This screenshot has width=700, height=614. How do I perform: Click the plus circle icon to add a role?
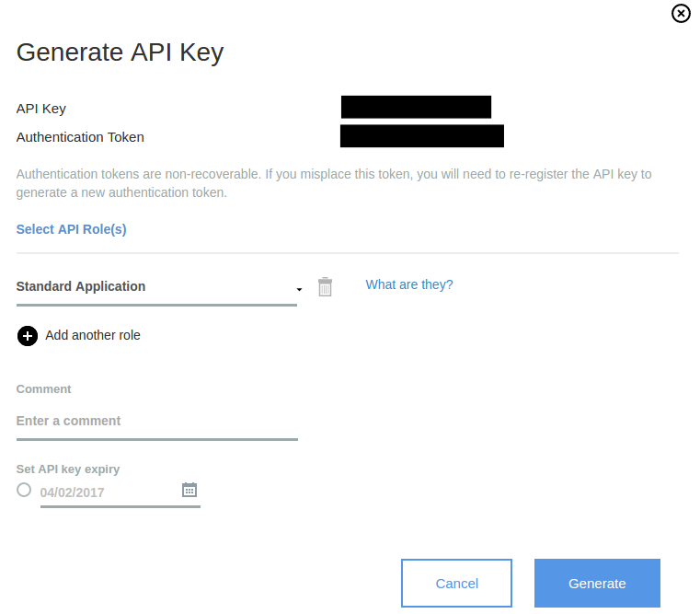point(28,336)
